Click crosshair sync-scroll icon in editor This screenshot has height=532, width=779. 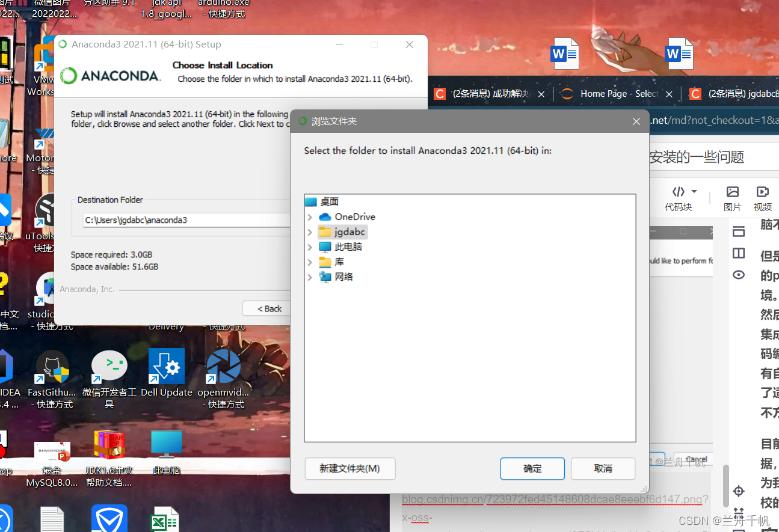click(739, 491)
